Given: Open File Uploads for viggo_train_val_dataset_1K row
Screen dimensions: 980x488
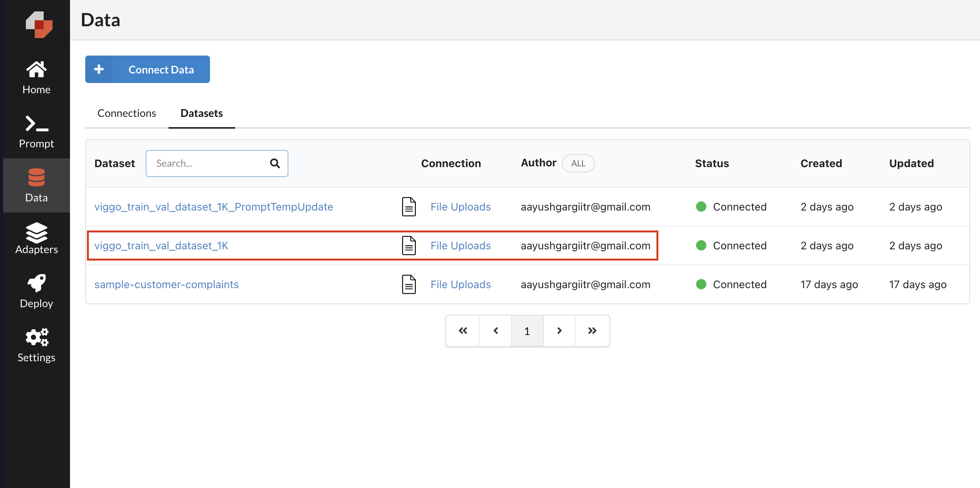Looking at the screenshot, I should [461, 246].
